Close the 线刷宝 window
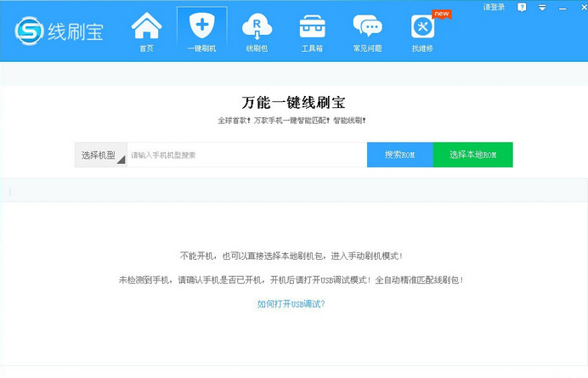 point(584,8)
